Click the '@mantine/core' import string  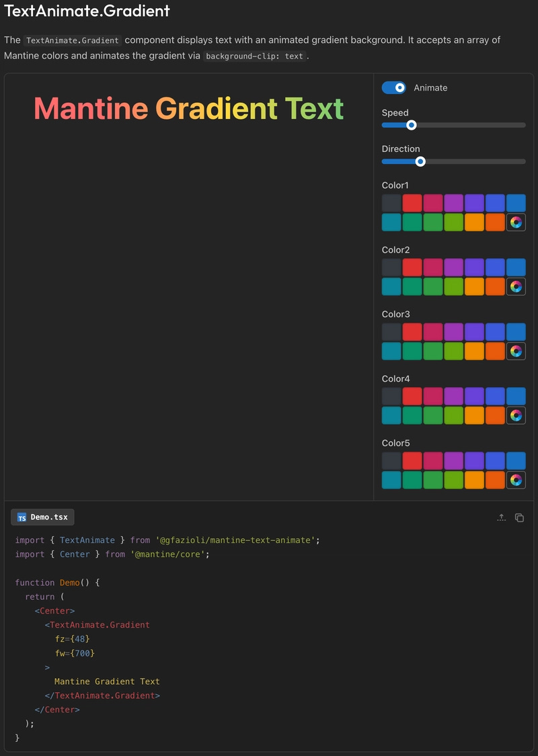(x=168, y=554)
